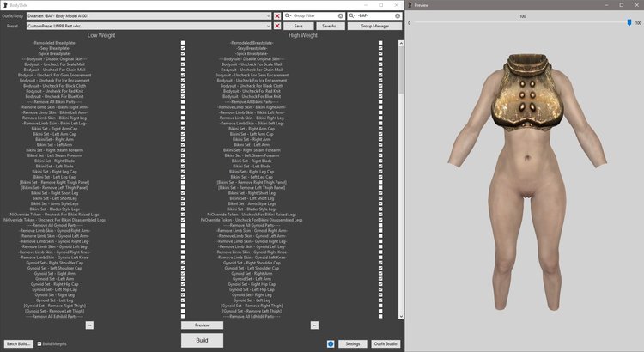Toggle High Weight Bikini Set Left Short Leg
The width and height of the screenshot is (644, 352).
tap(380, 198)
